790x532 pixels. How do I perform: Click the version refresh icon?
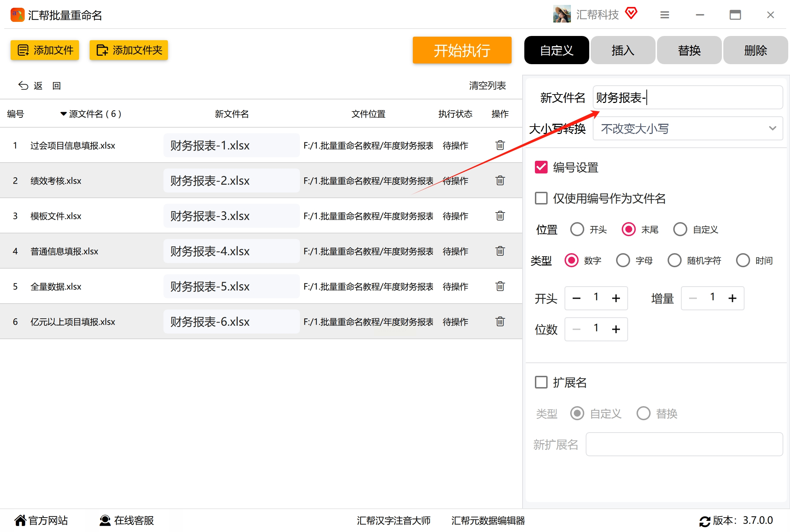point(705,521)
